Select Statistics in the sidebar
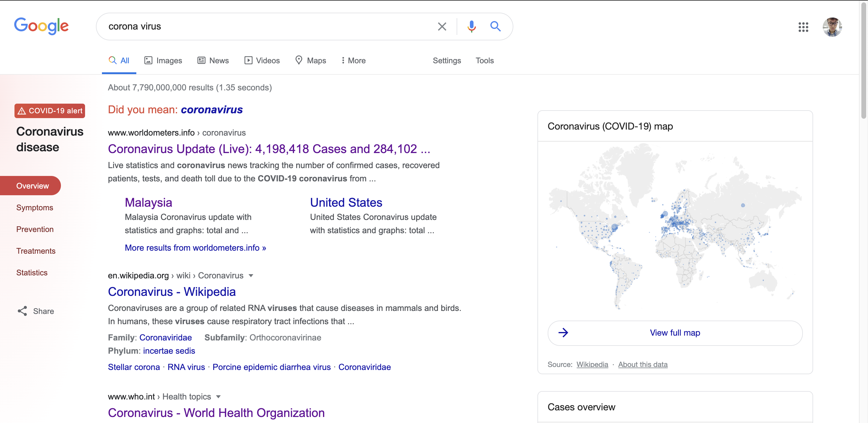Screen dimensions: 868x423 [x=32, y=273]
